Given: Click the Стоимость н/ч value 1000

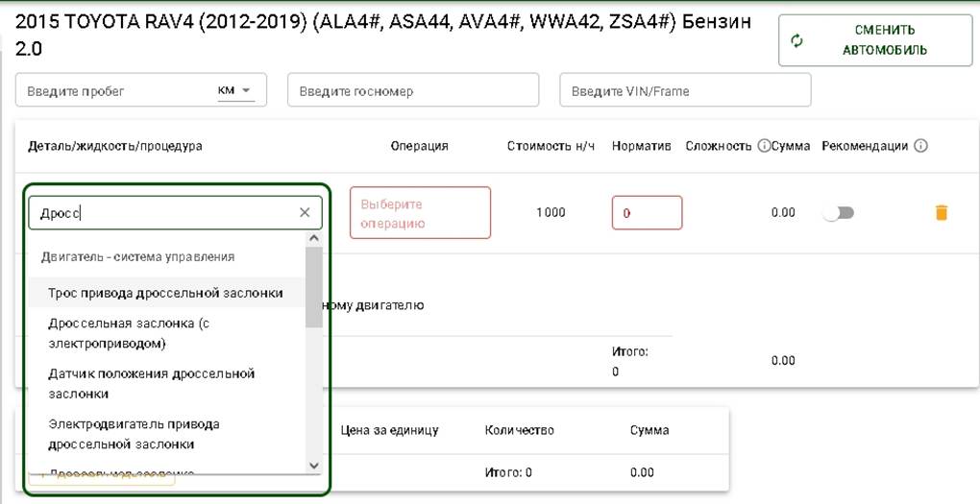Looking at the screenshot, I should pyautogui.click(x=551, y=212).
